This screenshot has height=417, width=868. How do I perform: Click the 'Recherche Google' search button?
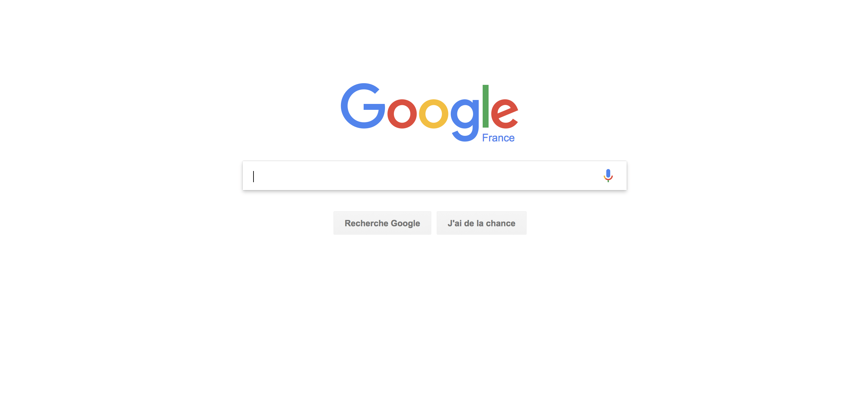click(382, 223)
